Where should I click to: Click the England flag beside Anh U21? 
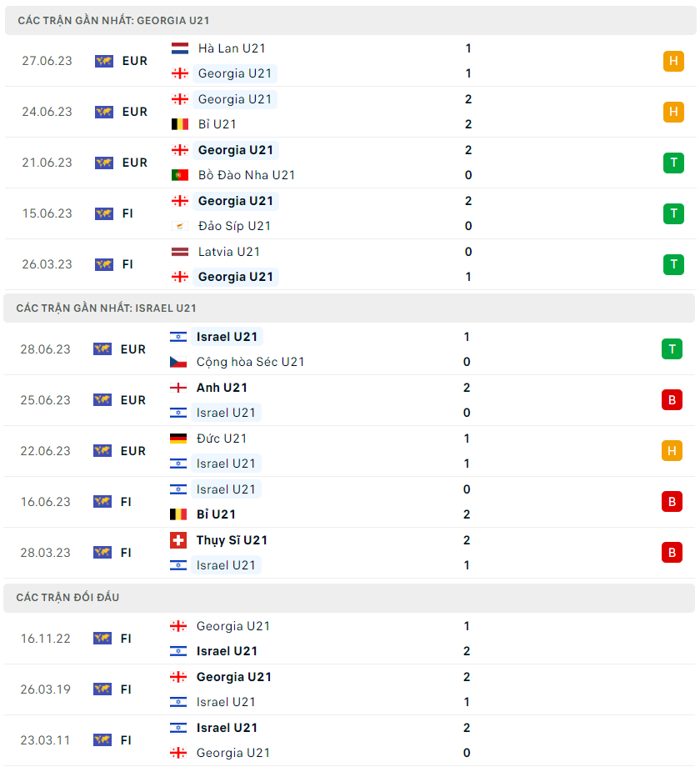178,388
